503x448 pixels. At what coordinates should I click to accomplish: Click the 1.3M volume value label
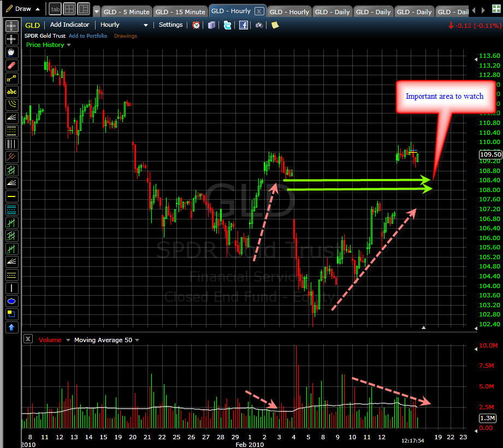[x=488, y=418]
